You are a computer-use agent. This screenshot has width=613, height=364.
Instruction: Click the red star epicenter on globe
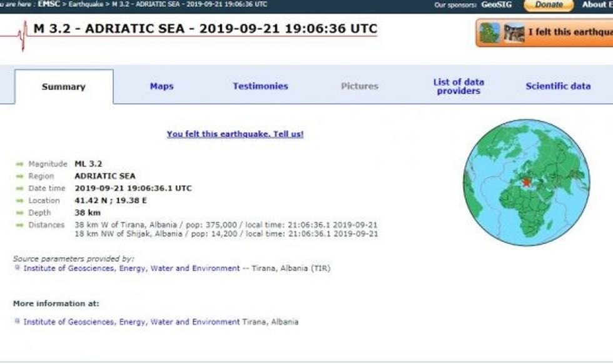pyautogui.click(x=526, y=182)
